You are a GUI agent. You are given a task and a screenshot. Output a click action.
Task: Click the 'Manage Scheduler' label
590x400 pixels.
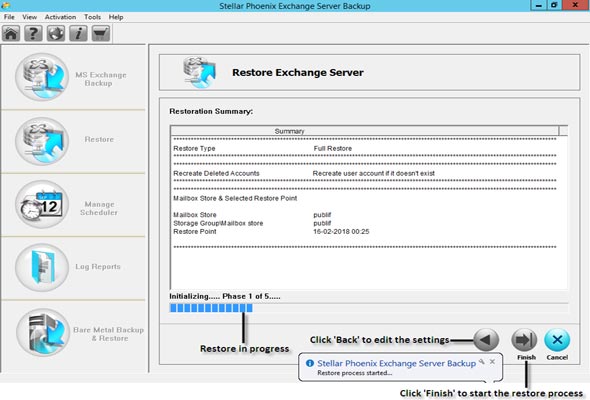click(99, 208)
